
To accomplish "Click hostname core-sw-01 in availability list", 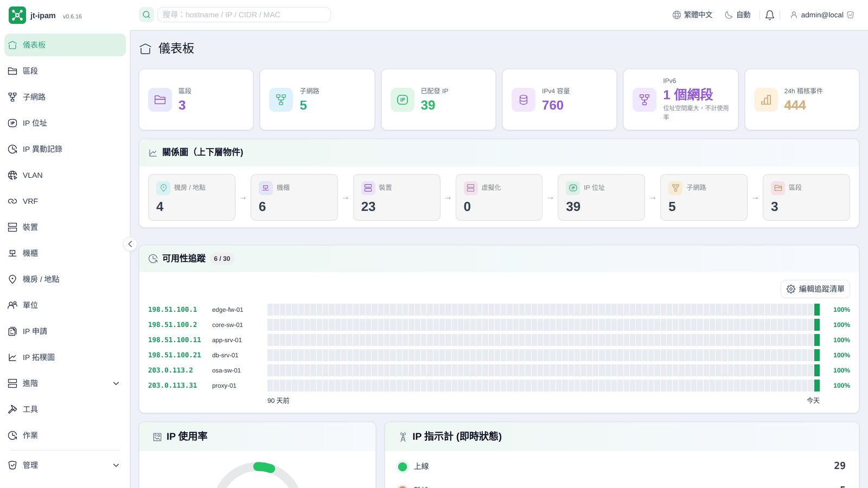I will pyautogui.click(x=227, y=325).
